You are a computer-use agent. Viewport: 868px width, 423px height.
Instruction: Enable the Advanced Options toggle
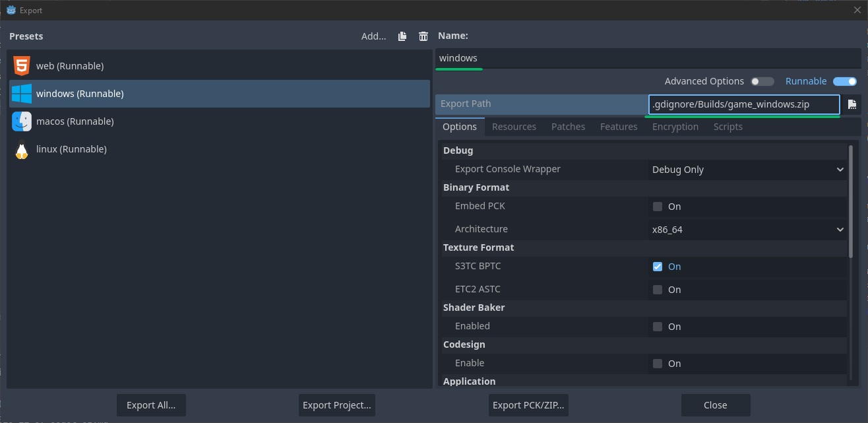[762, 81]
